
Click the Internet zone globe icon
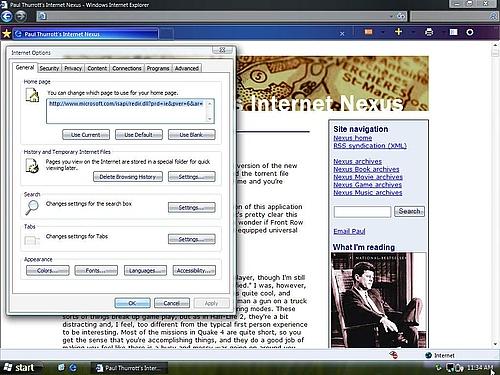click(x=429, y=355)
